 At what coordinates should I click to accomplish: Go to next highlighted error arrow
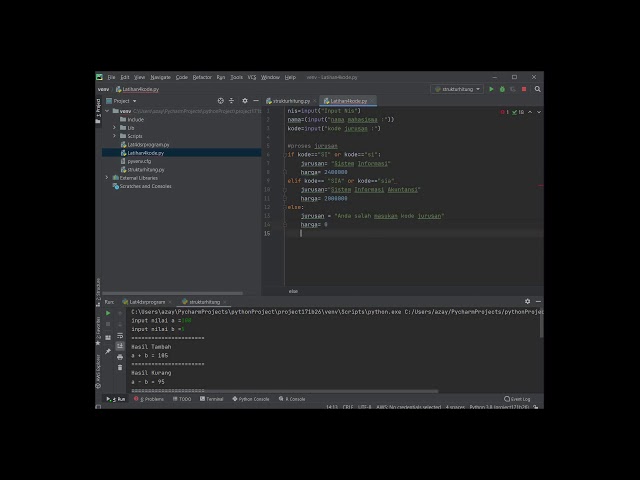point(539,112)
